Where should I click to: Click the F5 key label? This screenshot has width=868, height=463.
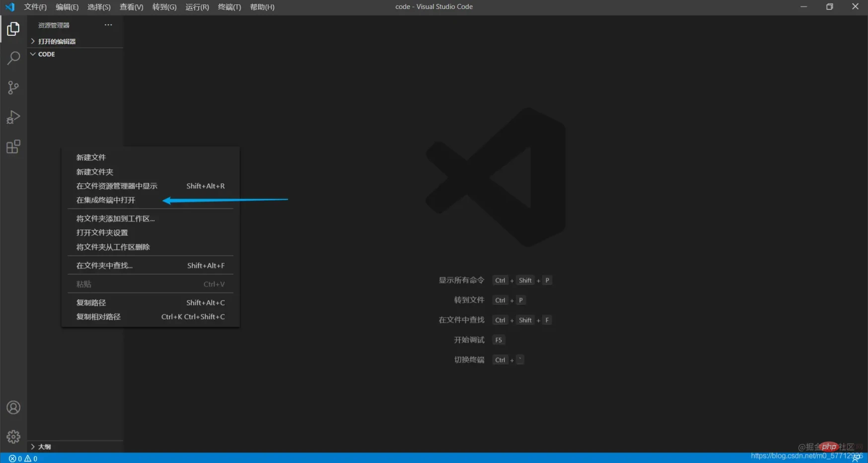499,340
